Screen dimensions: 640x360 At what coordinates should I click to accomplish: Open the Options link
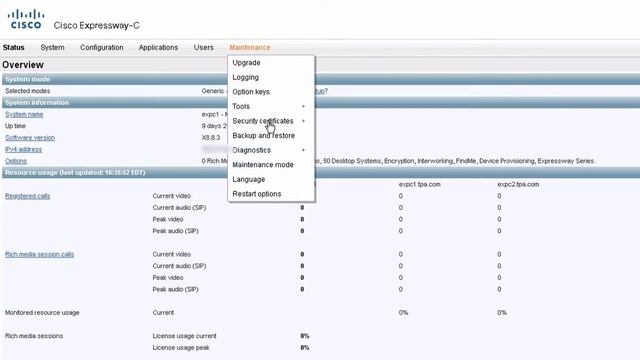(16, 161)
